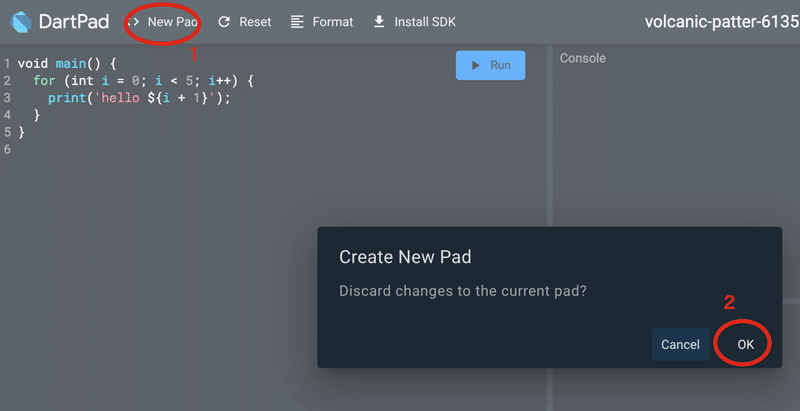800x411 pixels.
Task: Select the Console panel label
Action: [x=583, y=58]
